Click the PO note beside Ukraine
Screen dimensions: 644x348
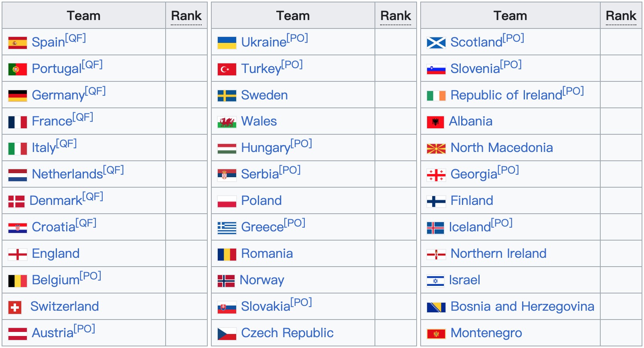point(297,38)
